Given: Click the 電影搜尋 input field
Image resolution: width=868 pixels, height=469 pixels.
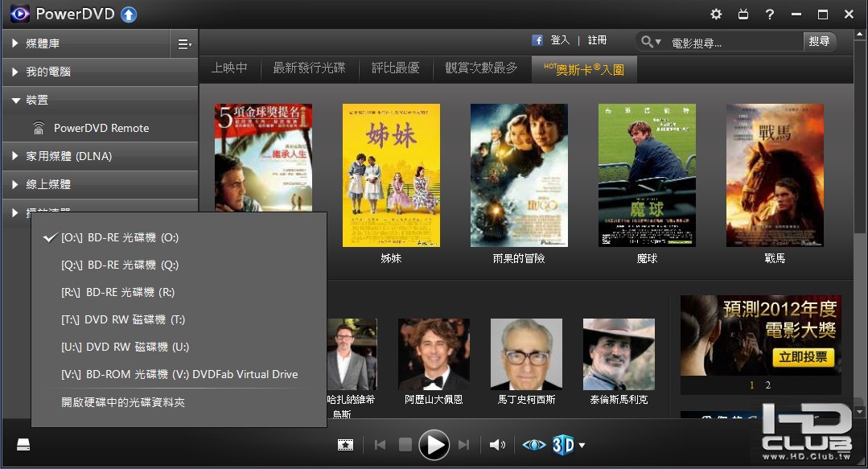Looking at the screenshot, I should (x=734, y=43).
